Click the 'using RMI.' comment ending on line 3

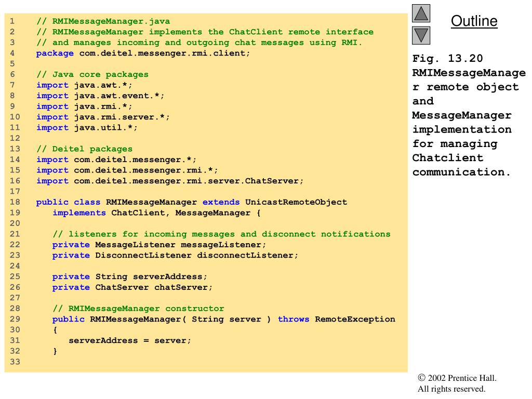pos(336,43)
